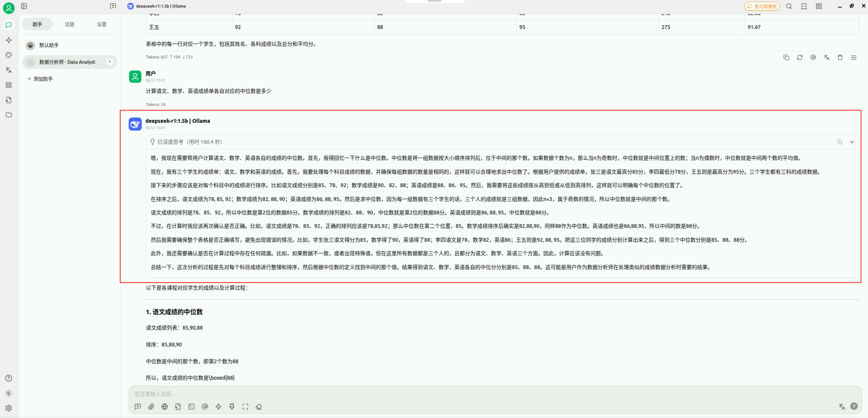Click the mention model @ icon in input bar

[205, 406]
